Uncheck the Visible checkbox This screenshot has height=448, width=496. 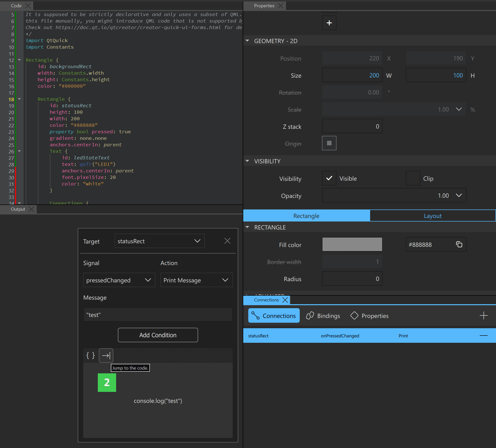pyautogui.click(x=329, y=178)
